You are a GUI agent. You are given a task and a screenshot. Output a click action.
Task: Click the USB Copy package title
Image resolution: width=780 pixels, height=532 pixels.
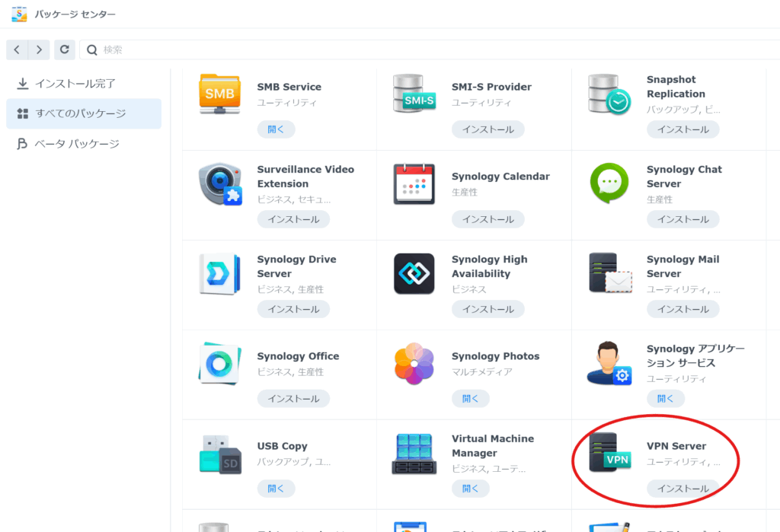[282, 446]
